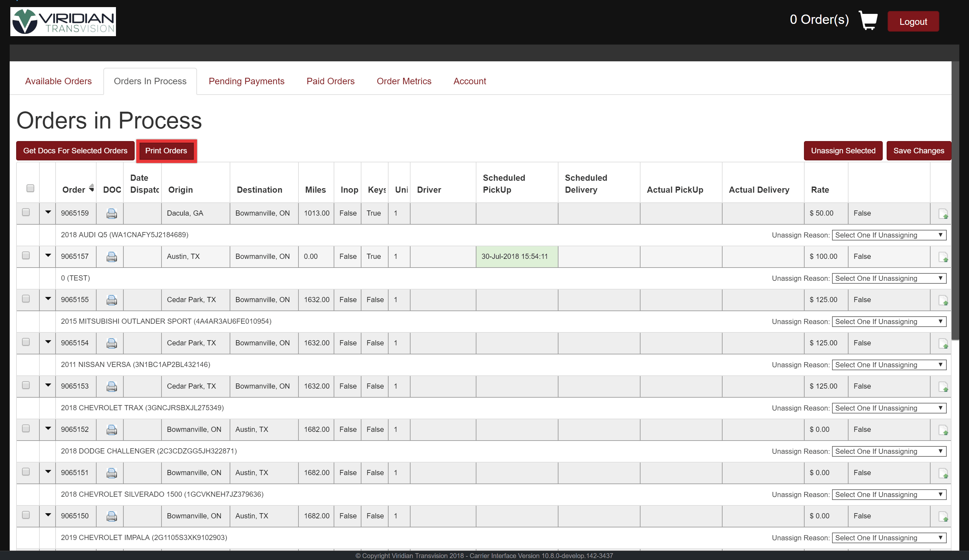Click add-document icon in order 9065157 row

coord(943,257)
